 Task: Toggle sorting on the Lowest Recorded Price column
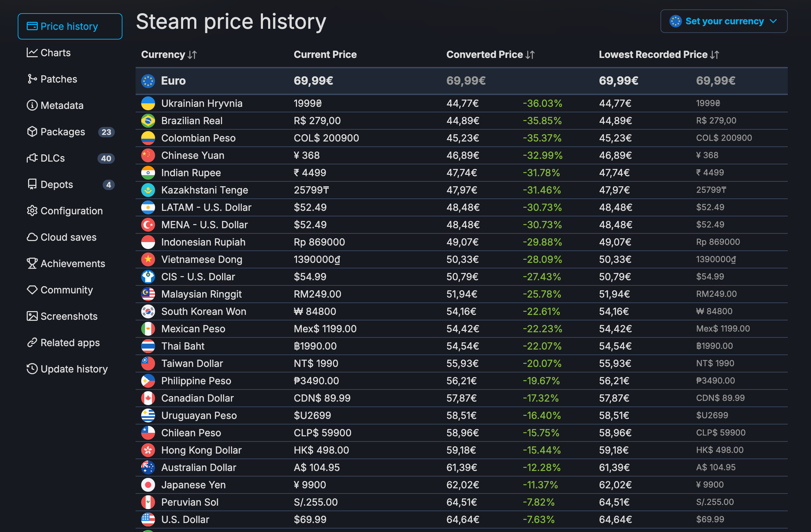[x=715, y=55]
